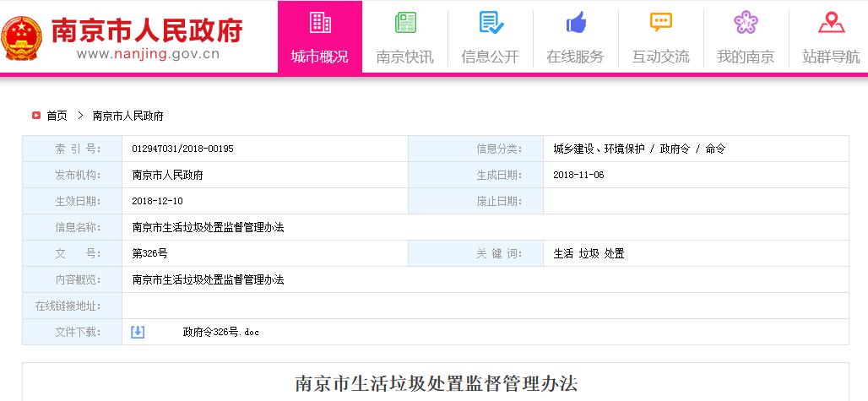Screen dimensions: 868x401
Task: Click the 南京市人民政府 site title
Action: (148, 30)
